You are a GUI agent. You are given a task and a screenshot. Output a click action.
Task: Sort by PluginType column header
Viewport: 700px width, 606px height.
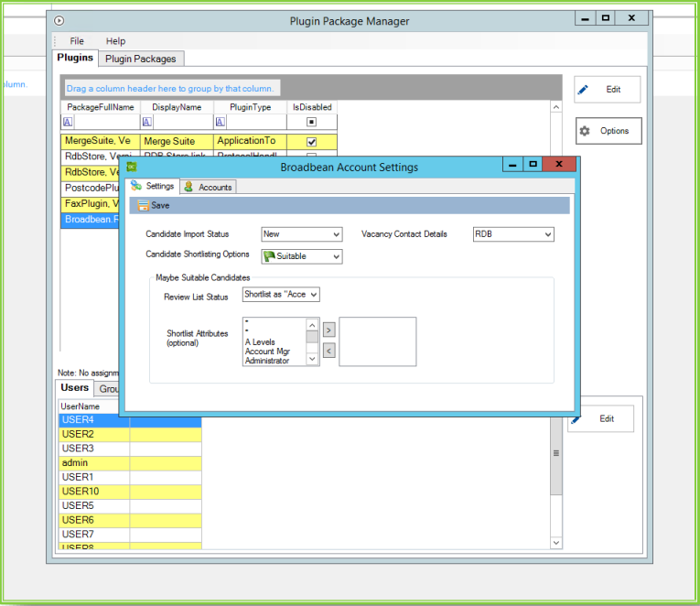[x=250, y=107]
